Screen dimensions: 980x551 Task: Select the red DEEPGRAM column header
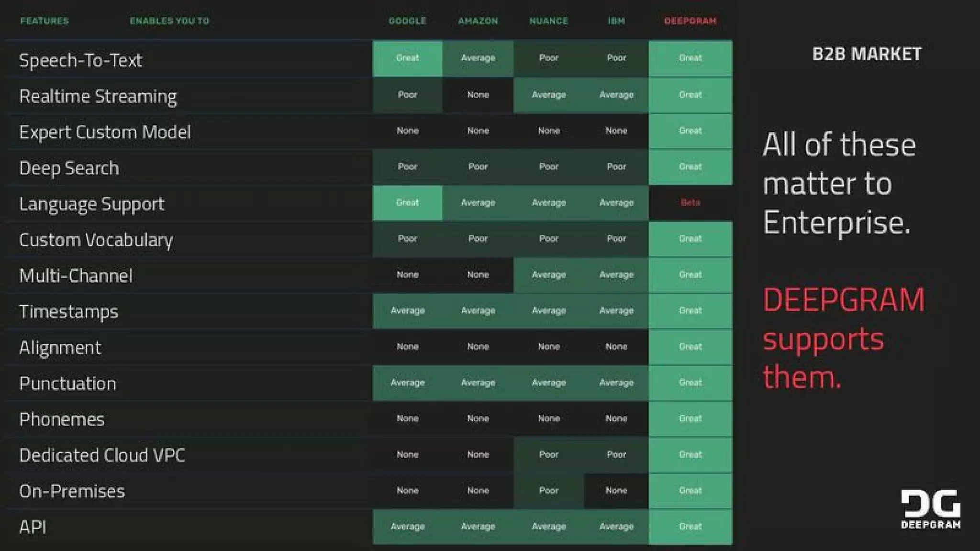pyautogui.click(x=690, y=21)
